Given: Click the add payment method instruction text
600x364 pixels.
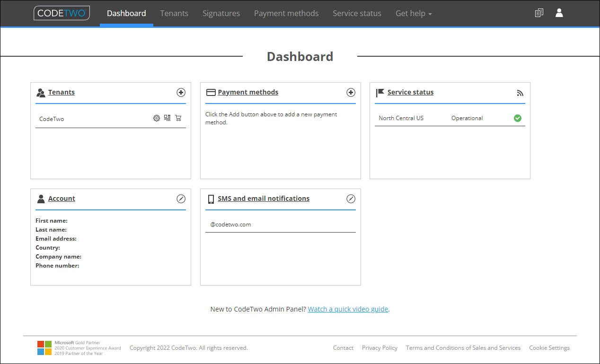Looking at the screenshot, I should [271, 118].
